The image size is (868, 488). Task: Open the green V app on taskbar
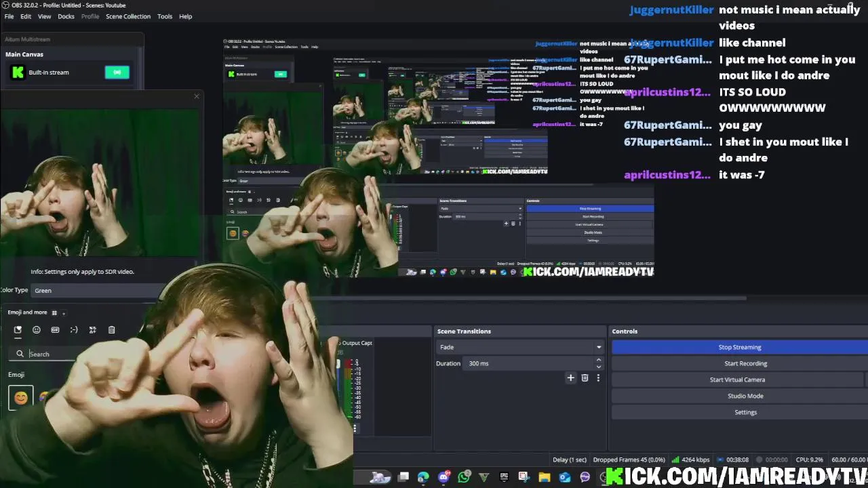click(x=484, y=477)
